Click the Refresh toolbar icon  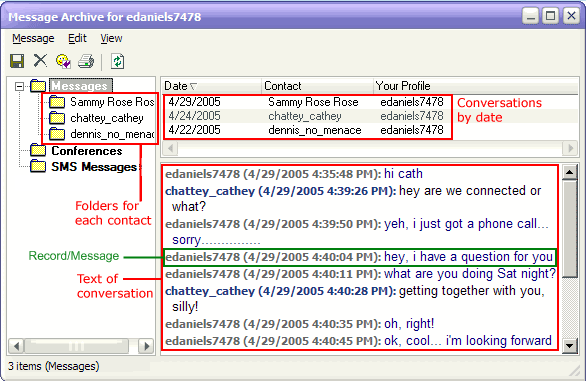click(x=118, y=61)
